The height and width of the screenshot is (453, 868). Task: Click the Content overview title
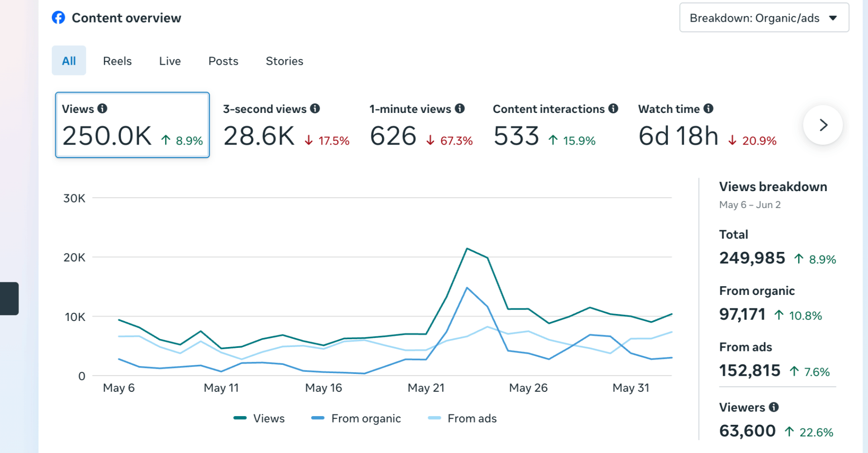click(126, 18)
